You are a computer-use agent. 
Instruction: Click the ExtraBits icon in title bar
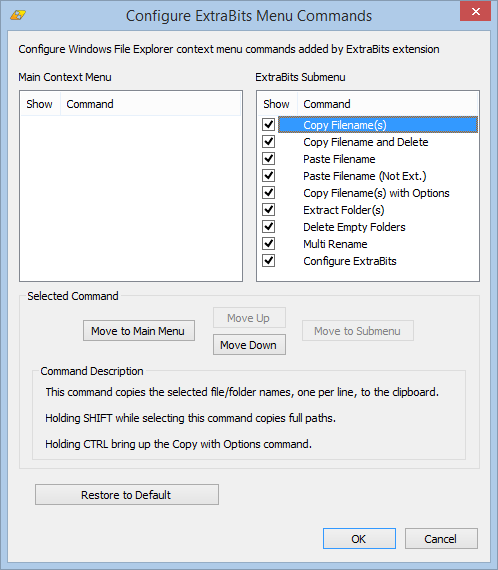pos(18,15)
